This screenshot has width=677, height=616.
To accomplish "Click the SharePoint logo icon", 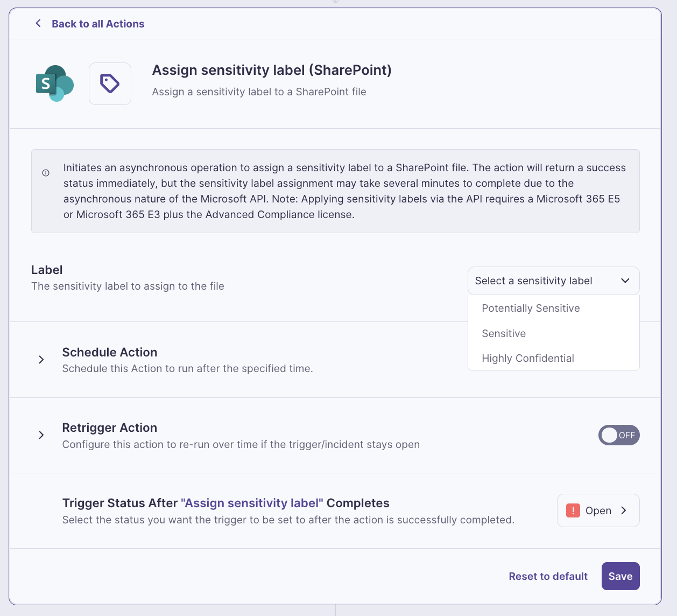I will click(54, 83).
